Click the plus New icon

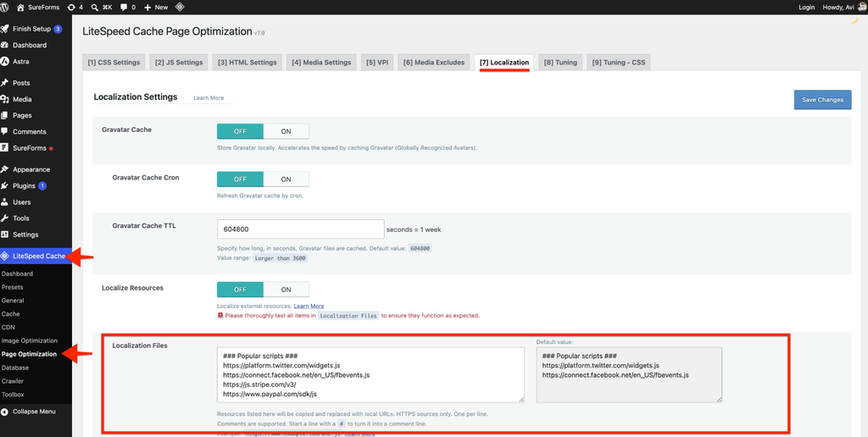pyautogui.click(x=147, y=7)
